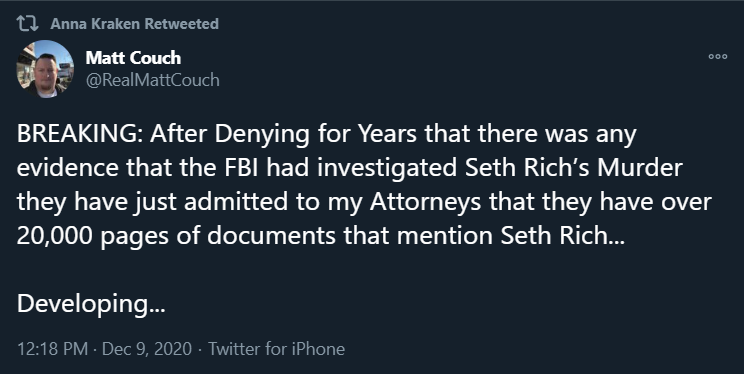Open the three-dot more options menu
Viewport: 744px width, 374px height.
click(x=717, y=56)
